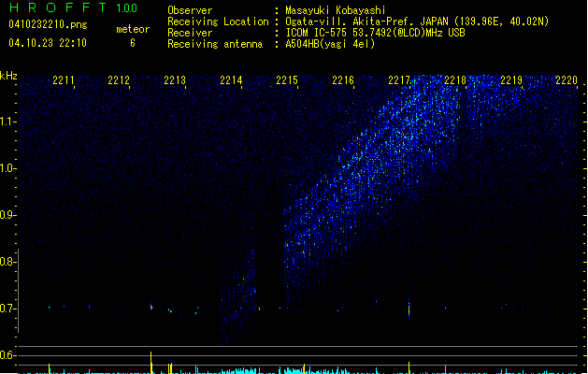Click the 2211 time axis marker
The width and height of the screenshot is (588, 374).
[x=63, y=80]
